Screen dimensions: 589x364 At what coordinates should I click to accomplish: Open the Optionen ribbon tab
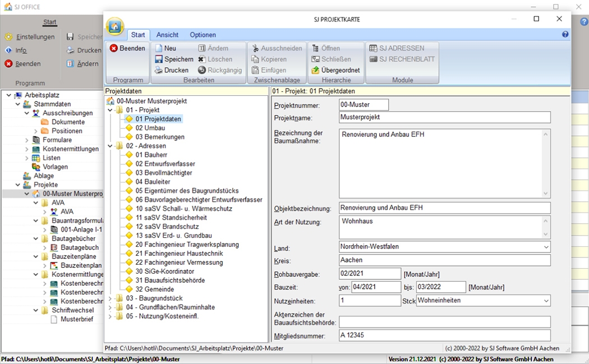[x=203, y=35]
